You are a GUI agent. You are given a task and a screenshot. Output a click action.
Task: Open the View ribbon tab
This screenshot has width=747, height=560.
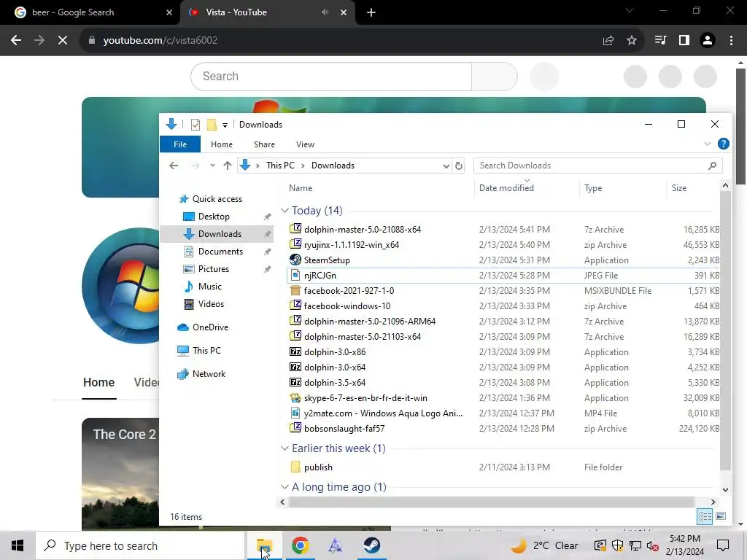[305, 144]
